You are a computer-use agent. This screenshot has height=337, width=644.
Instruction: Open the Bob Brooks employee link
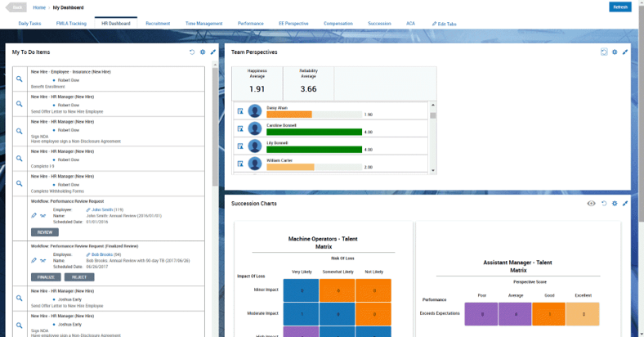[102, 255]
